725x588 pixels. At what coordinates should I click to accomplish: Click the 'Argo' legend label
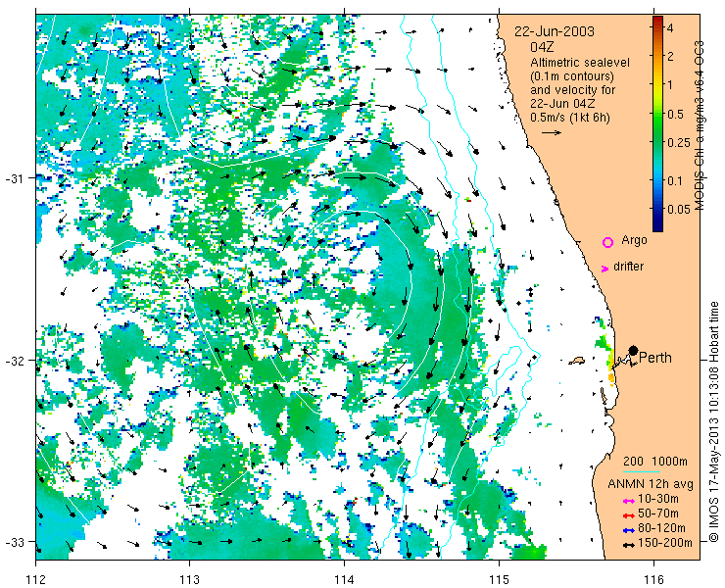pos(634,240)
